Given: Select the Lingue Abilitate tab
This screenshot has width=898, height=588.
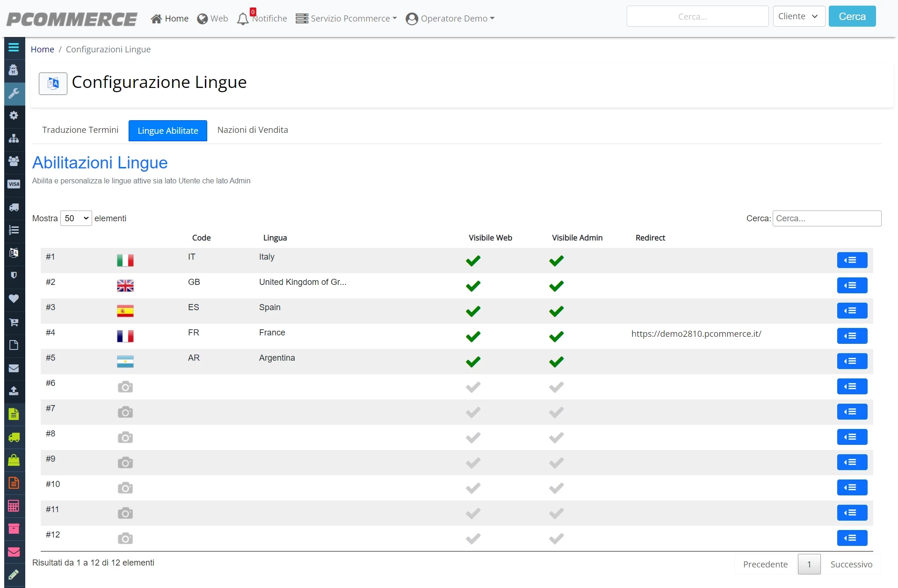Looking at the screenshot, I should tap(167, 131).
